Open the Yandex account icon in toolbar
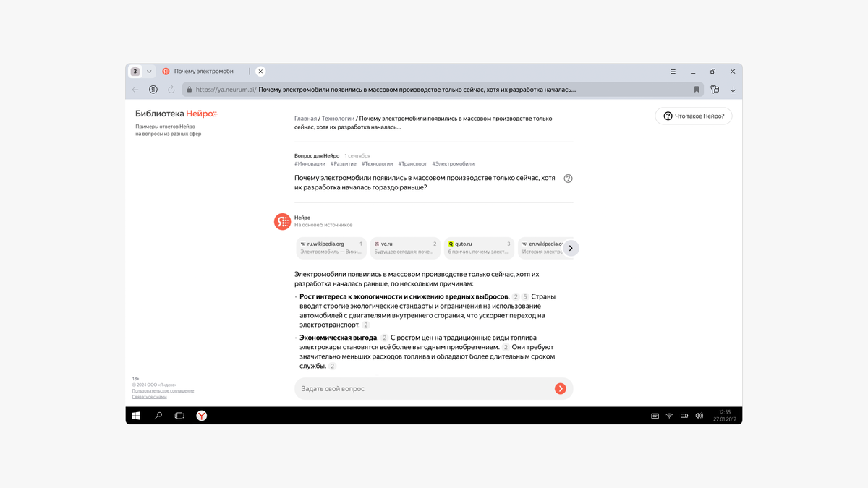 tap(153, 90)
